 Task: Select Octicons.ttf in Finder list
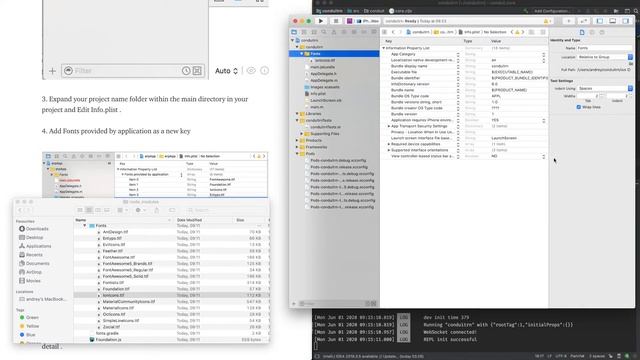coord(114,314)
